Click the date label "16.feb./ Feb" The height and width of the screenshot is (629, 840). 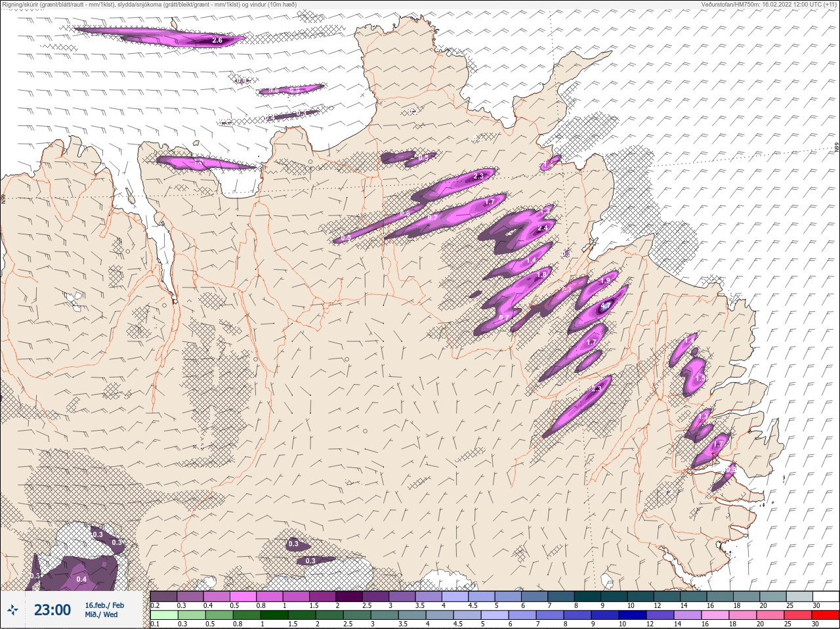pyautogui.click(x=104, y=605)
